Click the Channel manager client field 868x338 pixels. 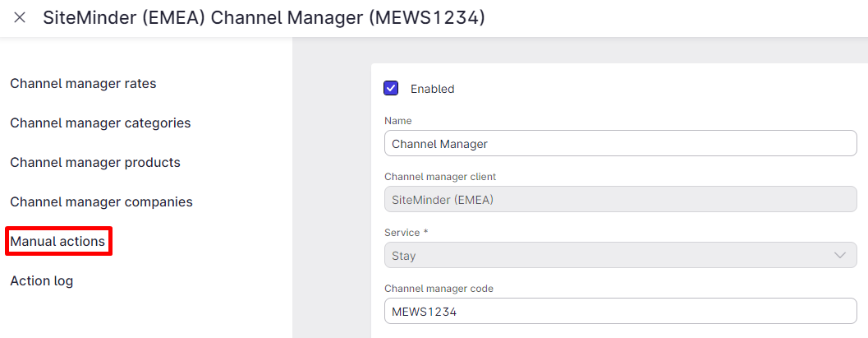(621, 200)
